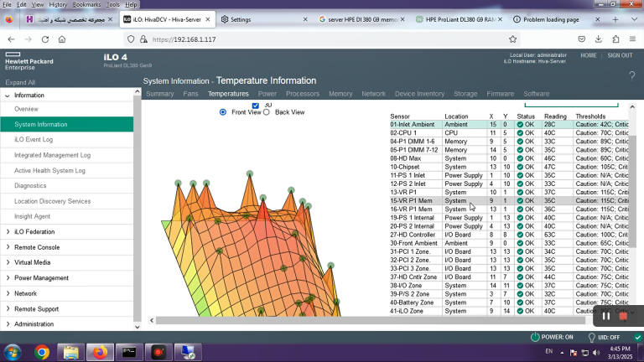Open the extensions puzzle icon

pyautogui.click(x=615, y=39)
